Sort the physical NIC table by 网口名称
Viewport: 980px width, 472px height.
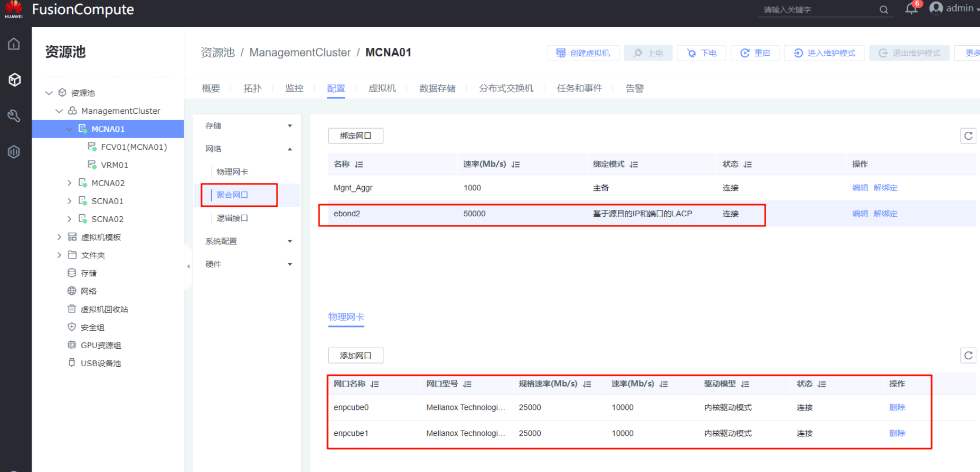coord(374,384)
